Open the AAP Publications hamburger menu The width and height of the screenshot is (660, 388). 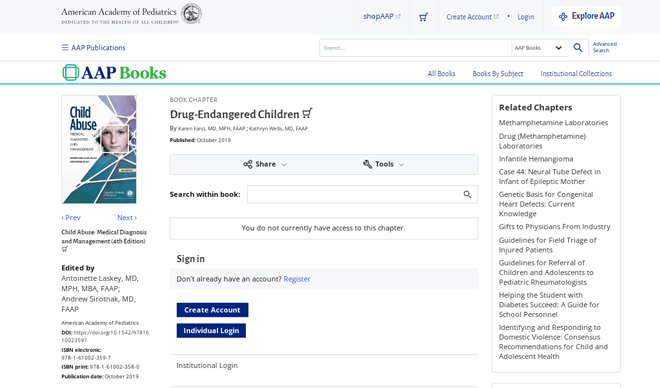(65, 48)
